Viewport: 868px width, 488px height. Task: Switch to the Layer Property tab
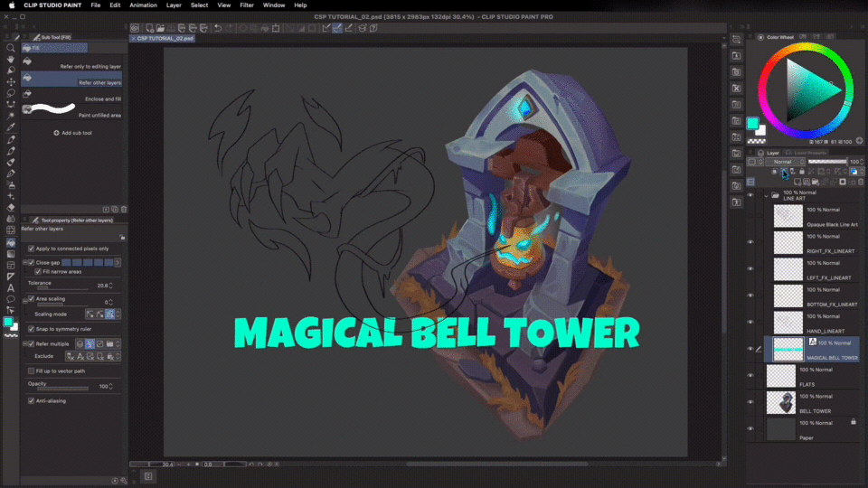pos(807,153)
